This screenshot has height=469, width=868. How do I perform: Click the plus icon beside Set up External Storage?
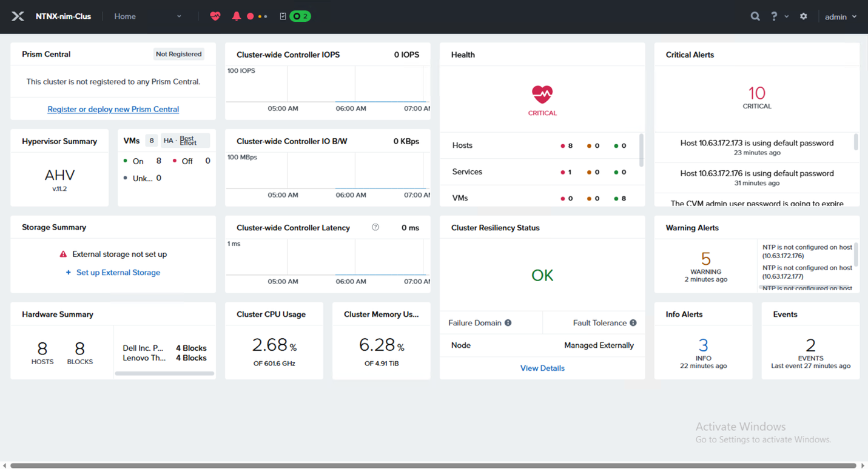(x=69, y=273)
